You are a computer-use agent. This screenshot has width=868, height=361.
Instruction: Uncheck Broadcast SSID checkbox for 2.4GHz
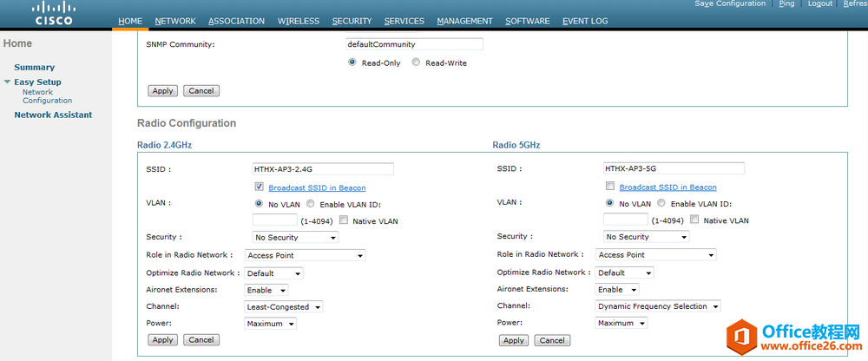coord(259,187)
